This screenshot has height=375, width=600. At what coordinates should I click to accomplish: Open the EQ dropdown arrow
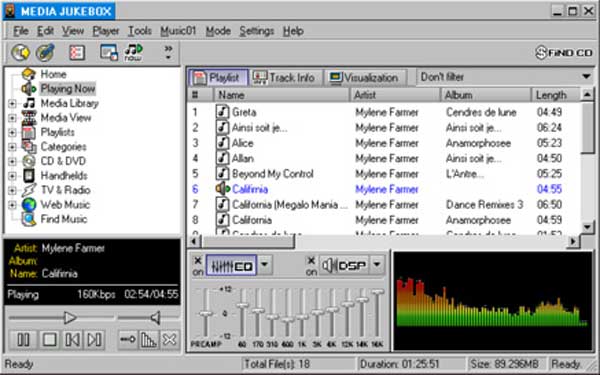click(264, 265)
